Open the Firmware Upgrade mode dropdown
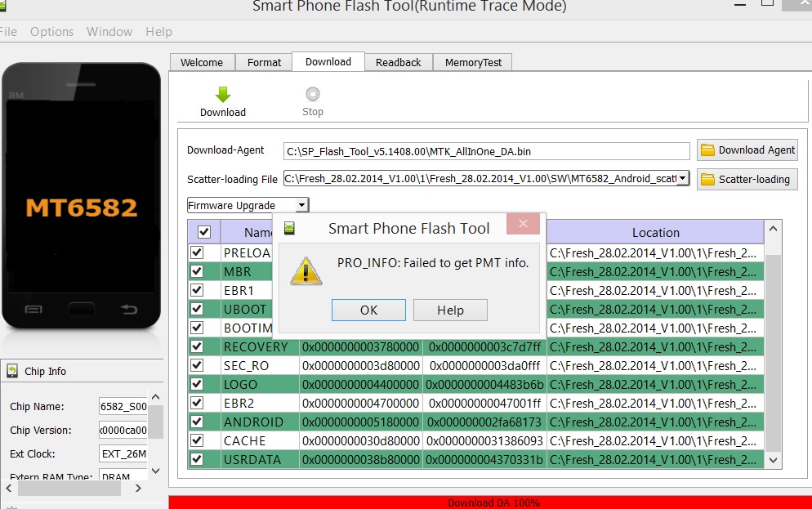The width and height of the screenshot is (812, 509). coord(301,205)
